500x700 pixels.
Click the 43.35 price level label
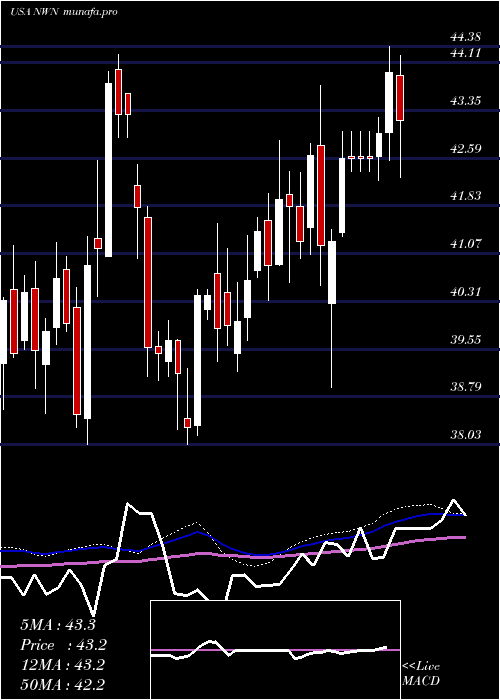tap(466, 101)
